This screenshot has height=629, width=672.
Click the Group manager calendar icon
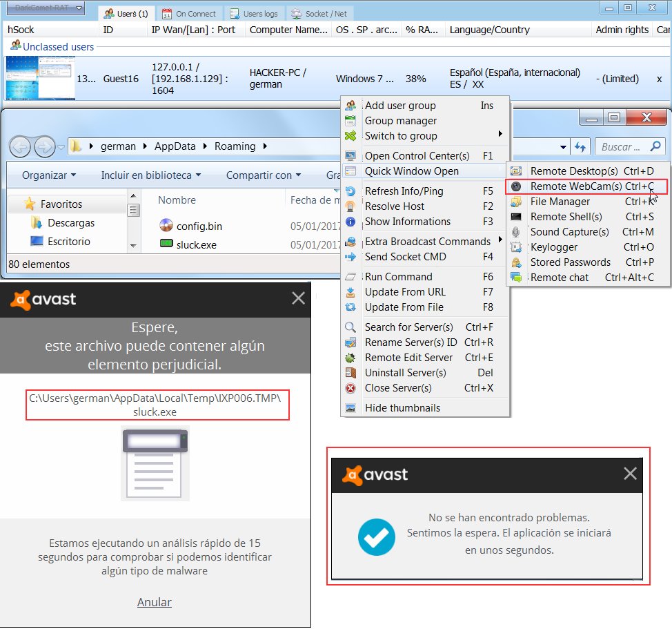[x=350, y=121]
